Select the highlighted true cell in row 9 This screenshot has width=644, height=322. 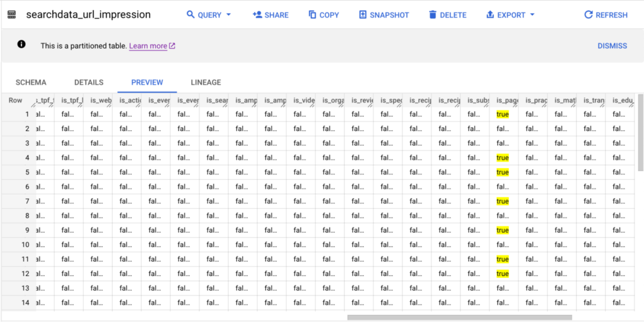pyautogui.click(x=502, y=230)
